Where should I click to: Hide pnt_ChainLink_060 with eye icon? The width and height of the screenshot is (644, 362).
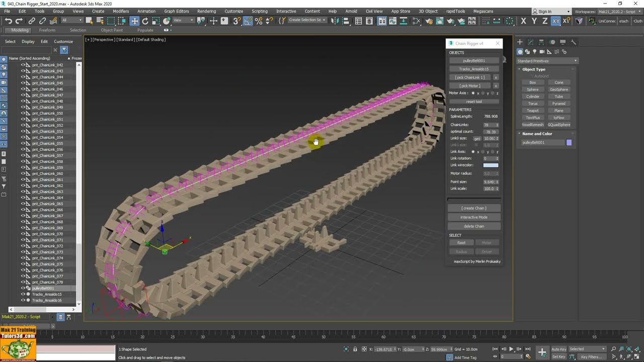click(x=23, y=173)
